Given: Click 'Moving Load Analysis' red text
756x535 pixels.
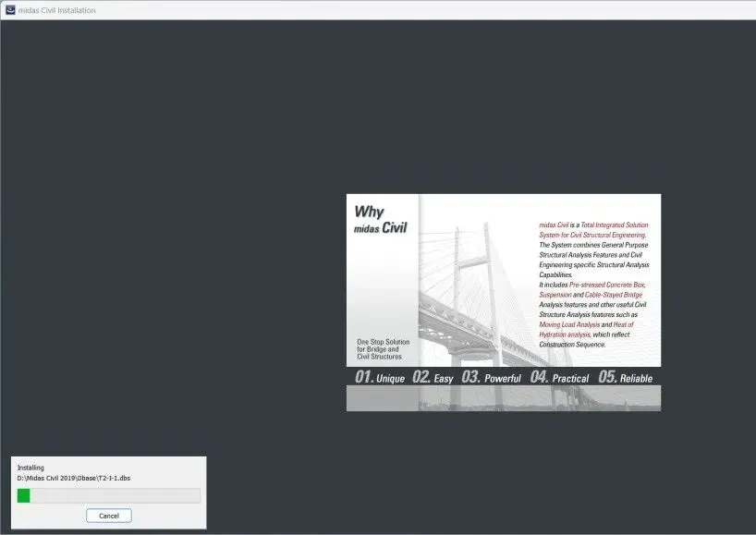Looking at the screenshot, I should point(569,325).
